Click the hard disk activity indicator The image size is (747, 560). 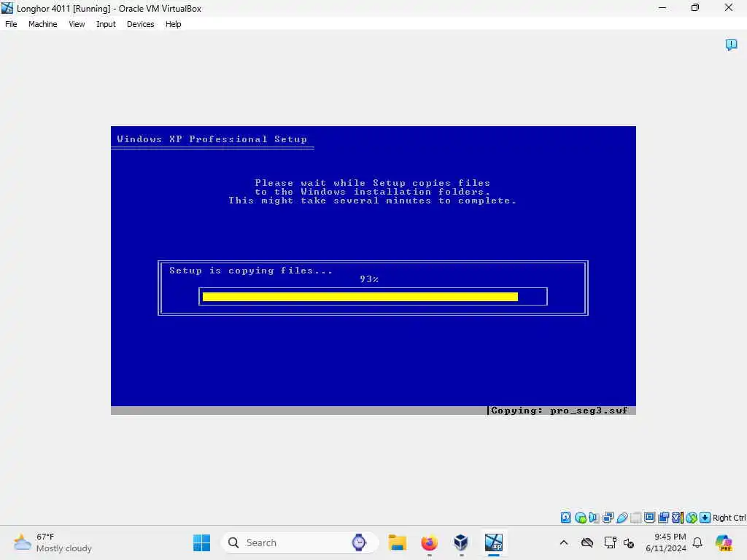point(565,518)
